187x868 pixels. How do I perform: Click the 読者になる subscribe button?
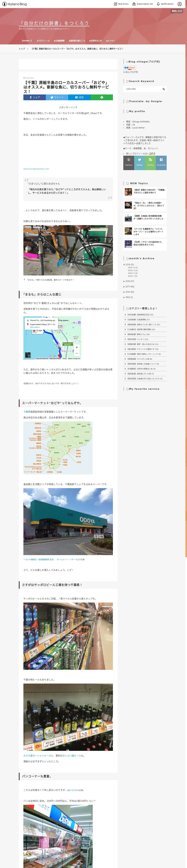click(177, 11)
